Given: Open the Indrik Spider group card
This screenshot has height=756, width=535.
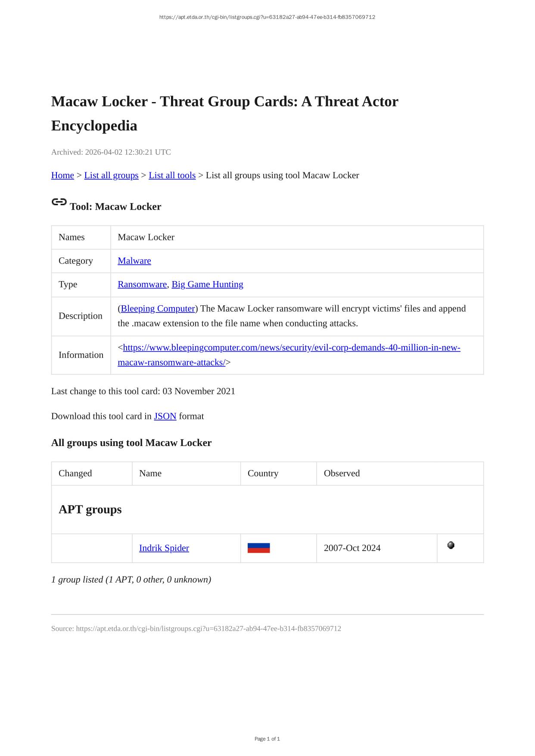Looking at the screenshot, I should 164,548.
